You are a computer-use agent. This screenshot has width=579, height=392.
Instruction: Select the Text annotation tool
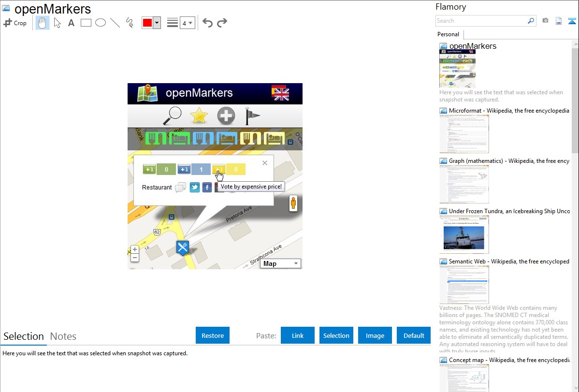click(x=71, y=23)
